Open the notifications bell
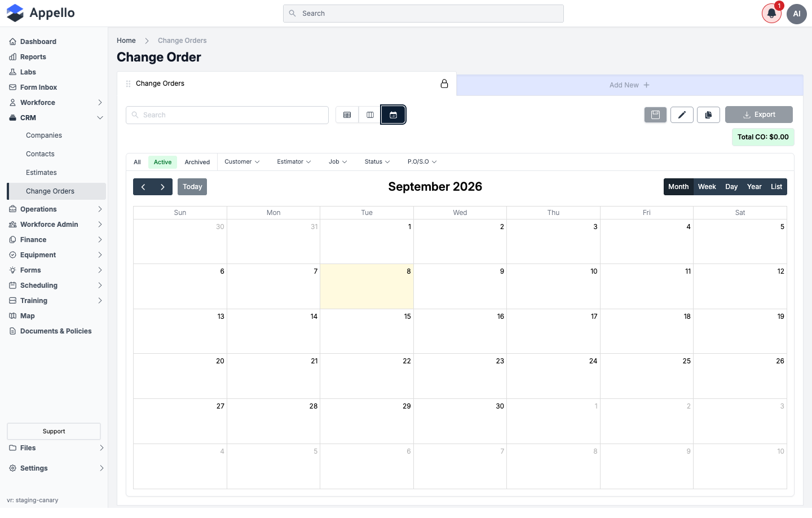The image size is (812, 518). tap(771, 14)
